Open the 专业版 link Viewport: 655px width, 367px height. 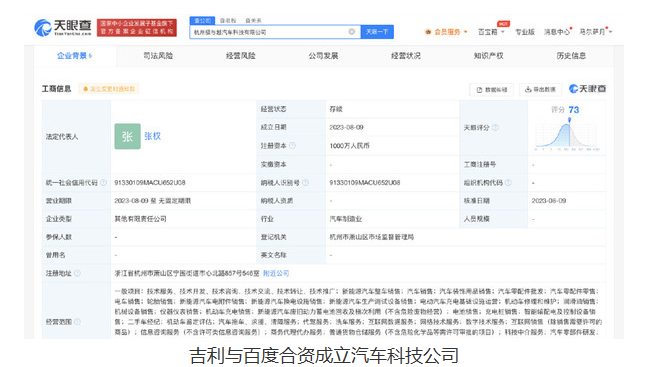pyautogui.click(x=525, y=32)
